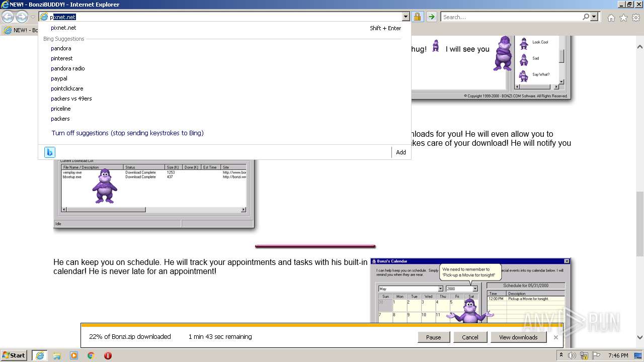The image size is (644, 362).
Task: Click the volume speaker tray icon
Action: (x=572, y=355)
